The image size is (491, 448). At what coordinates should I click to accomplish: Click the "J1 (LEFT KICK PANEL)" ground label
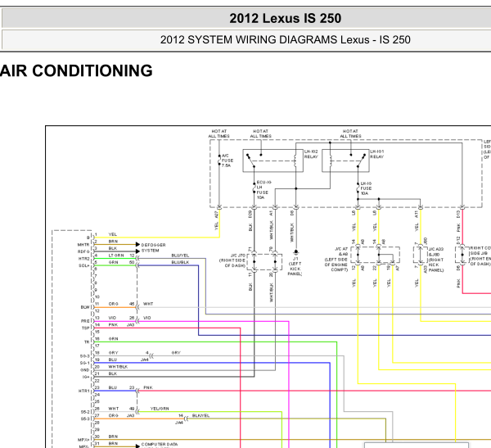[x=295, y=266]
